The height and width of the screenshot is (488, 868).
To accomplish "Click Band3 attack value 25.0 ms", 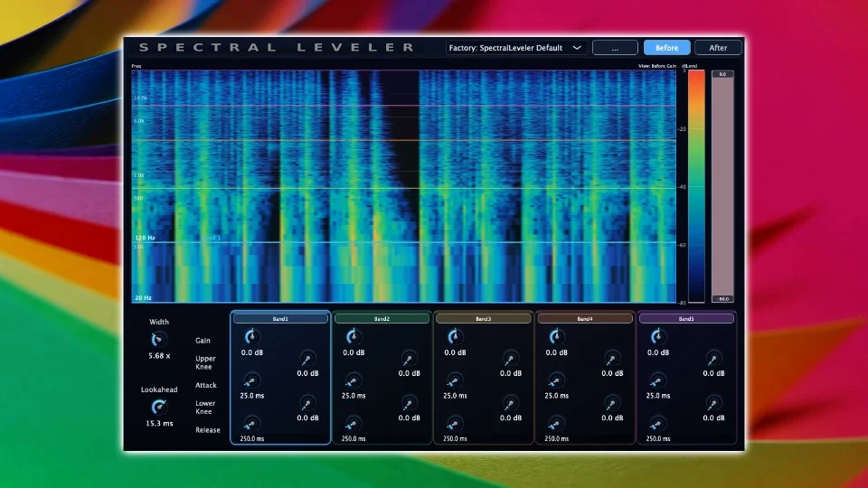I will pos(455,396).
